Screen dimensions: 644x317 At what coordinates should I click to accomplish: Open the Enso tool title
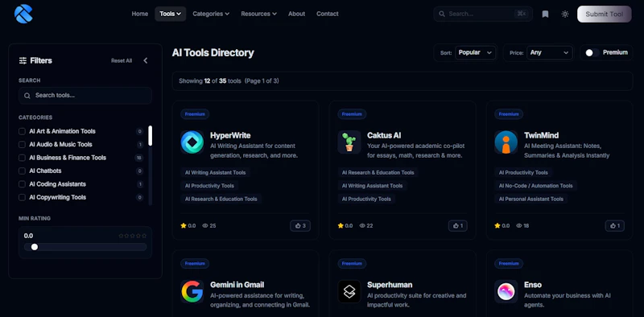click(x=533, y=285)
